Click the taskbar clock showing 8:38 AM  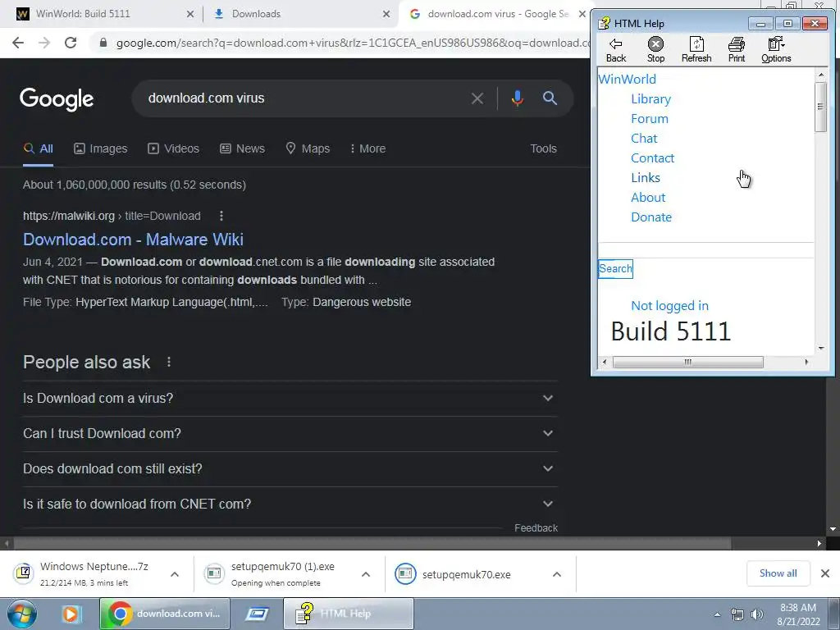[x=798, y=614]
